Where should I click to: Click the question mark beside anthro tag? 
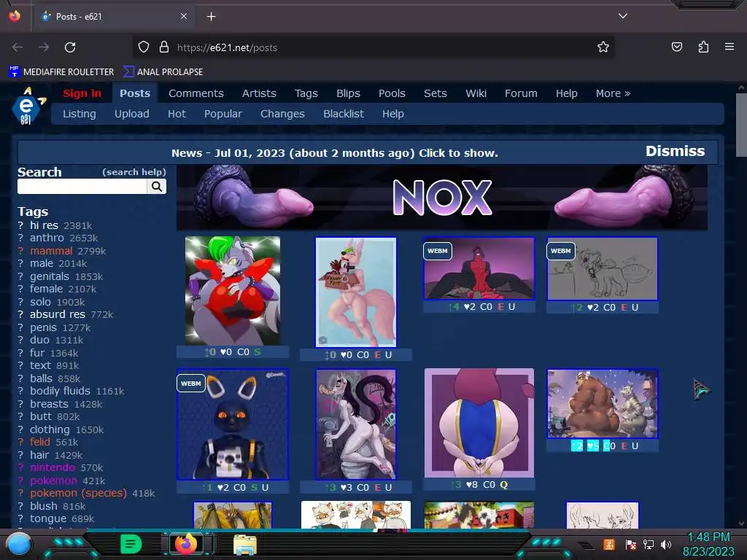coord(20,238)
